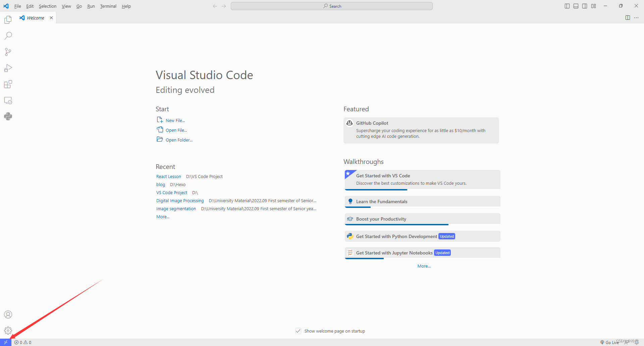
Task: Go back with navigation arrow
Action: pyautogui.click(x=215, y=6)
